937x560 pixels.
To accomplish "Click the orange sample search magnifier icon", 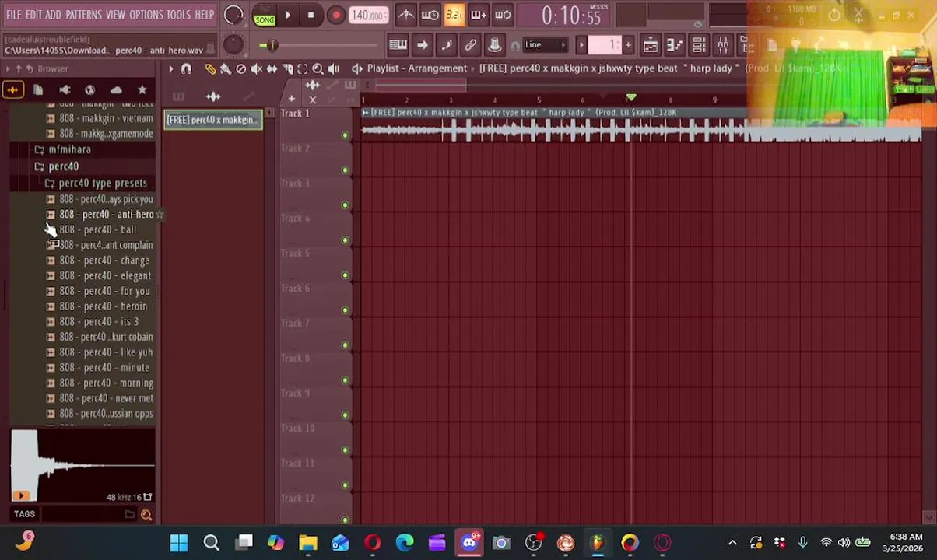I will tap(146, 514).
